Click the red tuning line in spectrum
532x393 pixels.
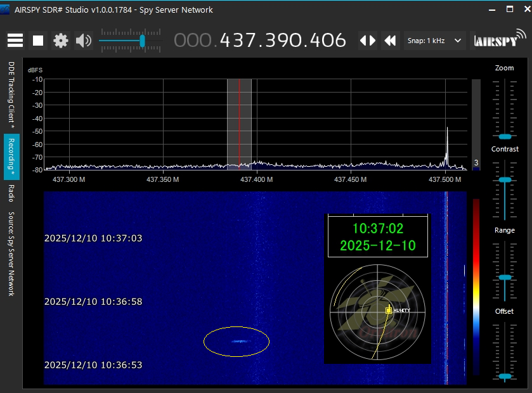239,124
